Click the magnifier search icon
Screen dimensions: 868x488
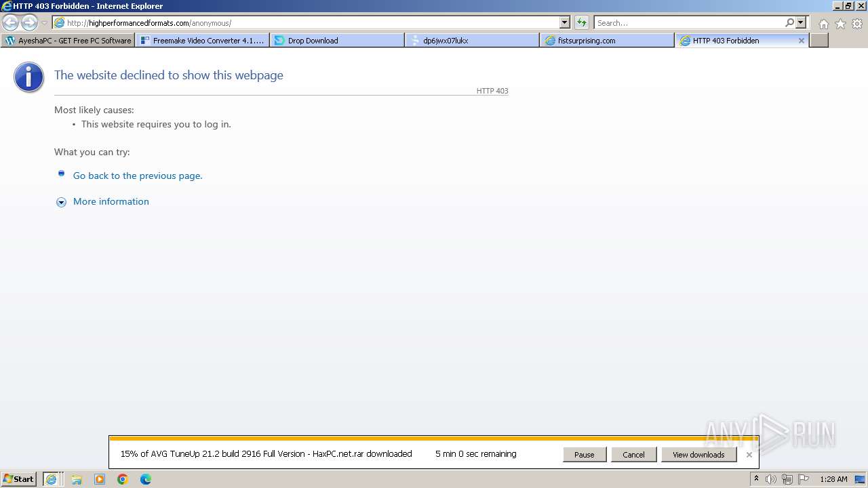tap(789, 22)
